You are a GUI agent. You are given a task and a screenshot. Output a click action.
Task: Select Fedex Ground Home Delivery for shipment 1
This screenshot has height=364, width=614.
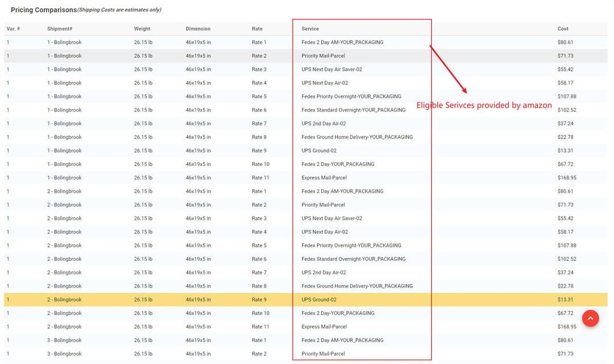(x=357, y=137)
